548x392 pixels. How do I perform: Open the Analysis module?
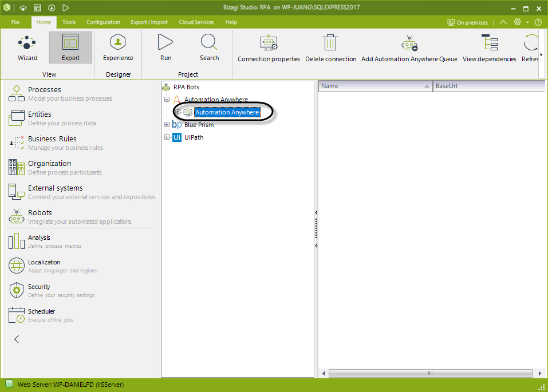point(45,241)
